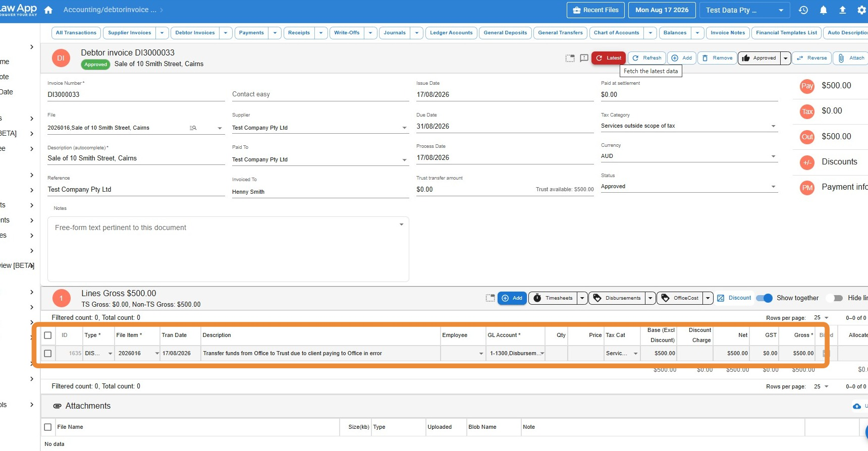
Task: Open the General Deposits tab
Action: point(505,33)
